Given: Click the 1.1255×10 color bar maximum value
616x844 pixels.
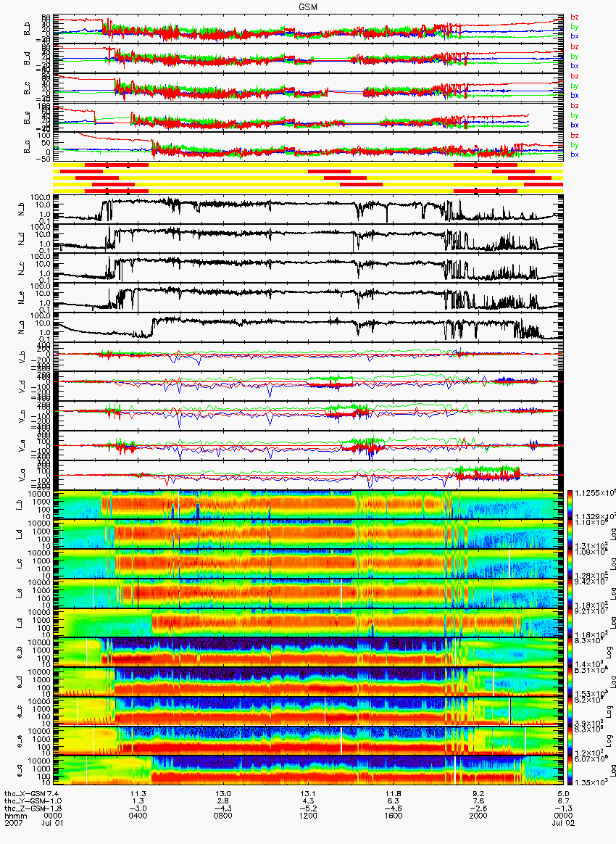Looking at the screenshot, I should pyautogui.click(x=595, y=492).
